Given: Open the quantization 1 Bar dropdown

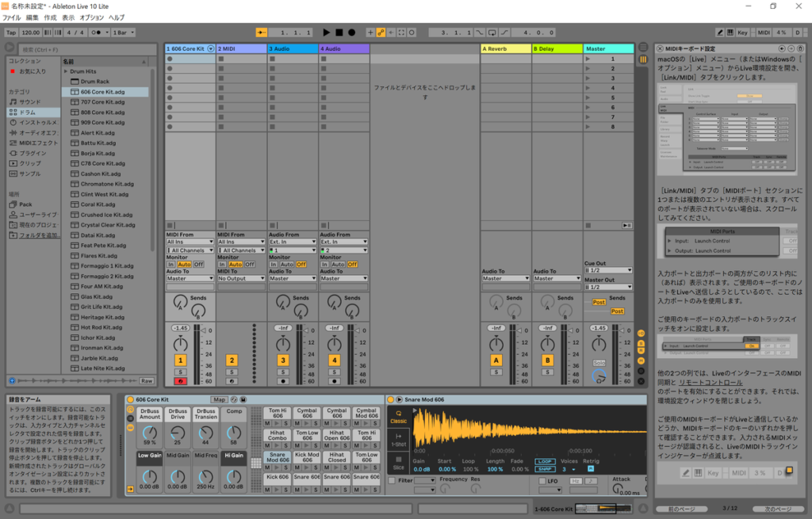Looking at the screenshot, I should coord(123,32).
